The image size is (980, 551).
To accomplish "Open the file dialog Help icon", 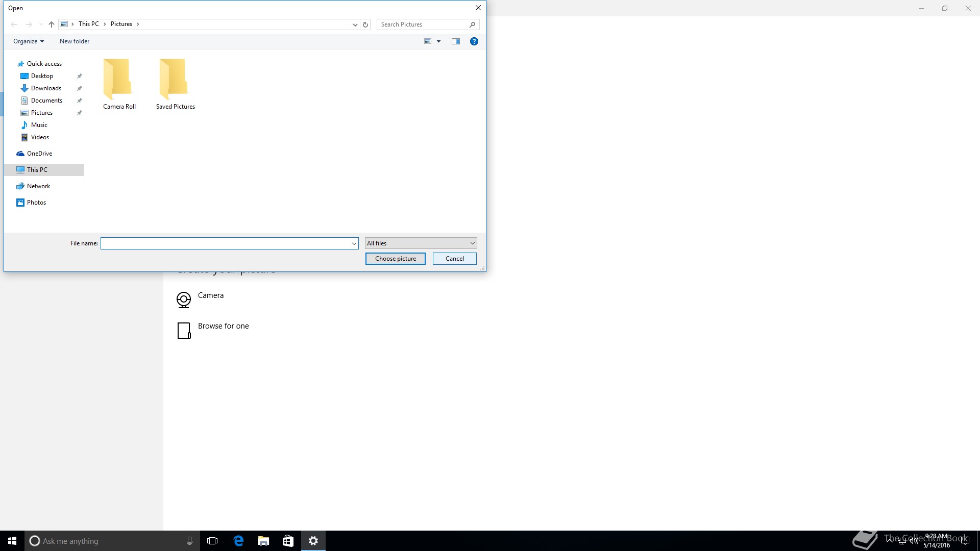I will tap(474, 41).
